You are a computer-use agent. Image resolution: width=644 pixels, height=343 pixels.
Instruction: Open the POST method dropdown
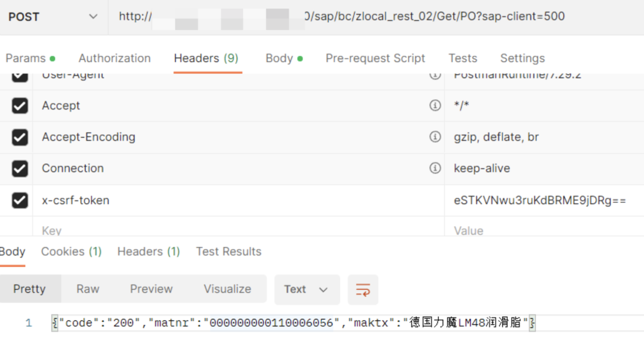[54, 17]
